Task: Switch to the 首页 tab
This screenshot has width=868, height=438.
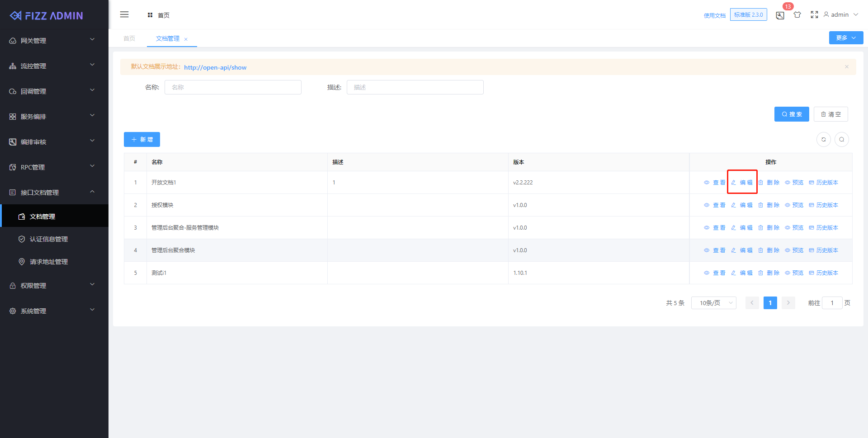Action: click(129, 39)
